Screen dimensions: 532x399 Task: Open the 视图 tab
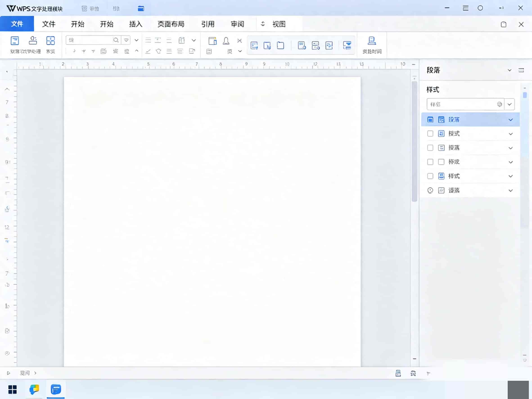point(279,24)
